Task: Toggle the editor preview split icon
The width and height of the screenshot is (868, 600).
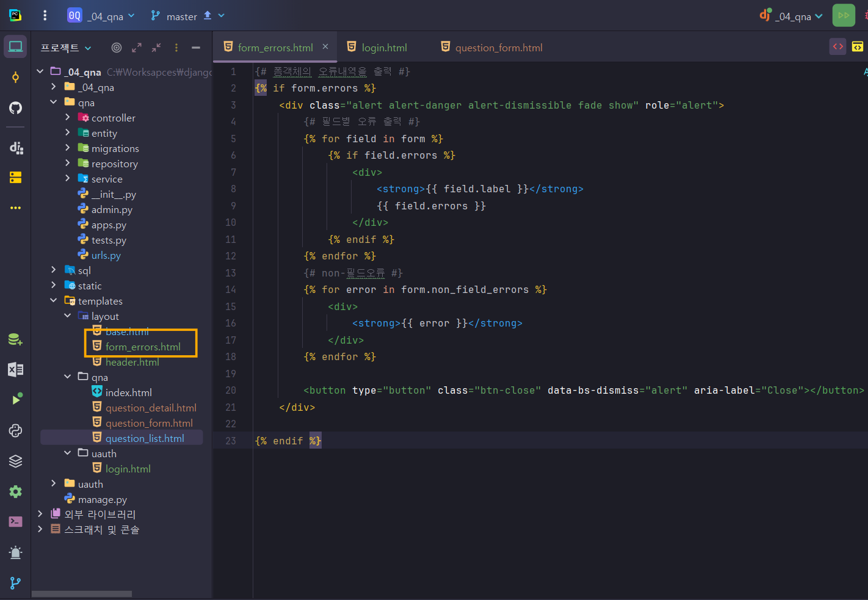Action: pos(858,46)
